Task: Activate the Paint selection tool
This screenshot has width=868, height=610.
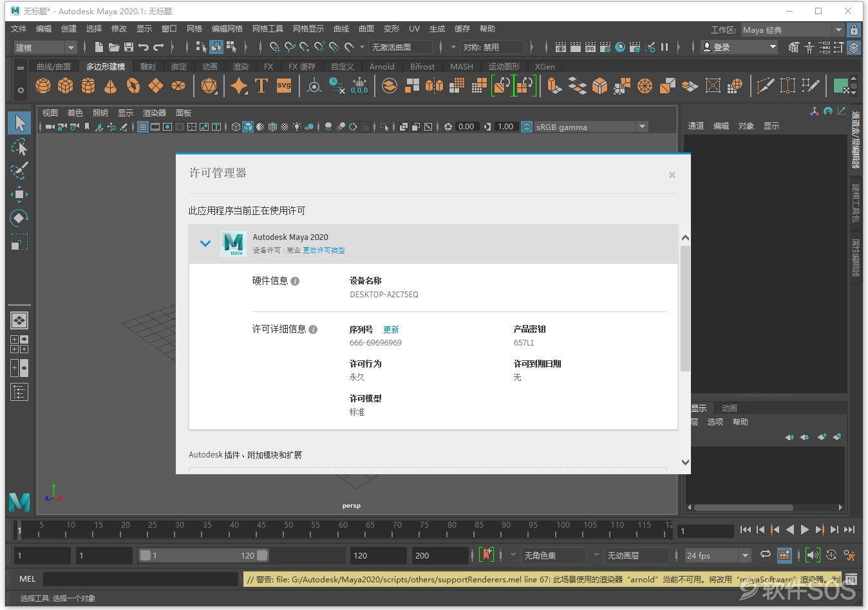Action: (x=19, y=171)
